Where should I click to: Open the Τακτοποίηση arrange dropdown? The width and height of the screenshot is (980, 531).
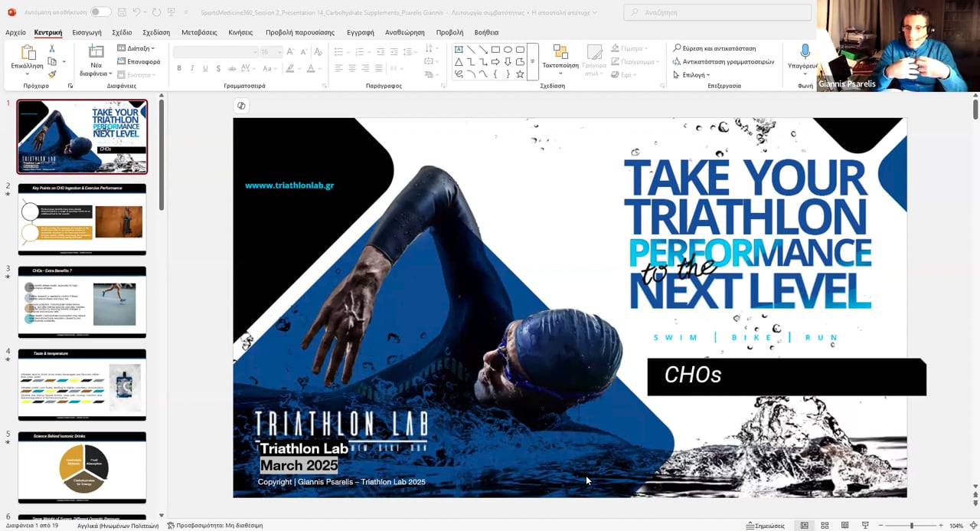pyautogui.click(x=561, y=59)
